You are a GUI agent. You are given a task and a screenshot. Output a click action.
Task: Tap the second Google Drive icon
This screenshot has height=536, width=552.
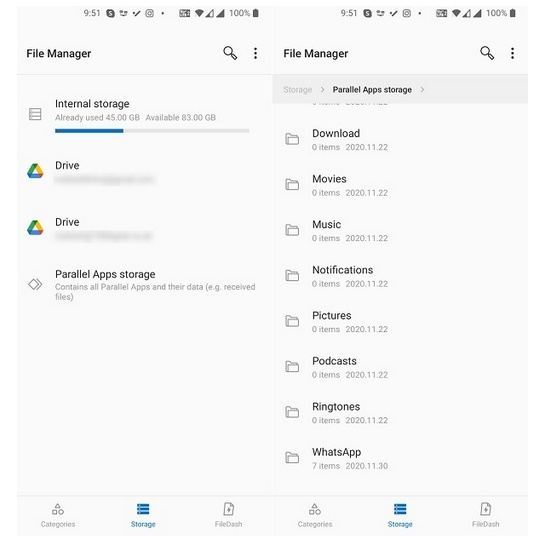coord(35,228)
